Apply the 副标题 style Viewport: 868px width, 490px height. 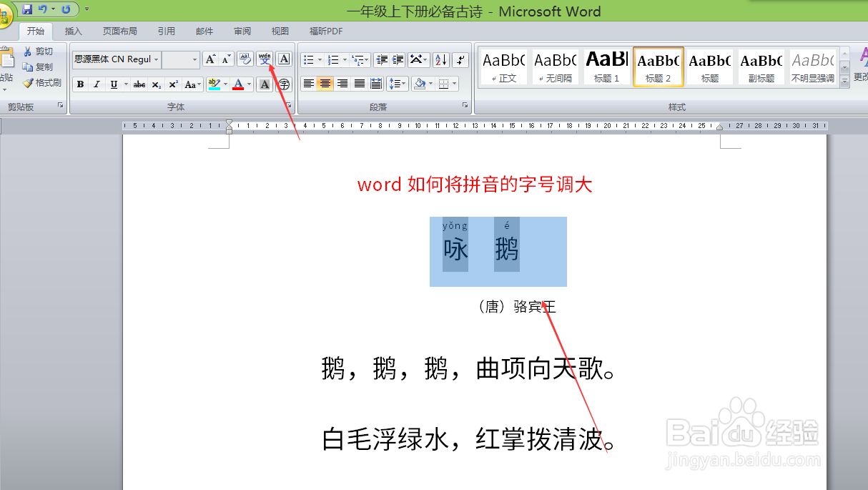[x=761, y=67]
